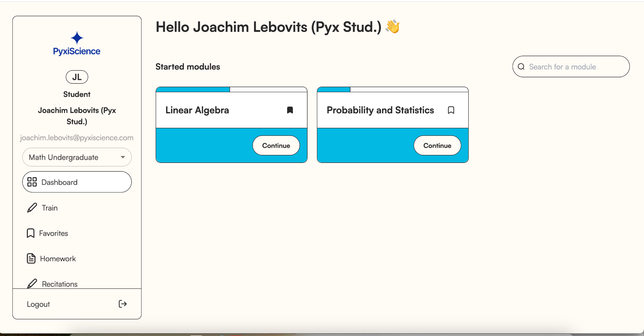Select the Dashboard grid icon
The image size is (644, 336).
[x=32, y=182]
